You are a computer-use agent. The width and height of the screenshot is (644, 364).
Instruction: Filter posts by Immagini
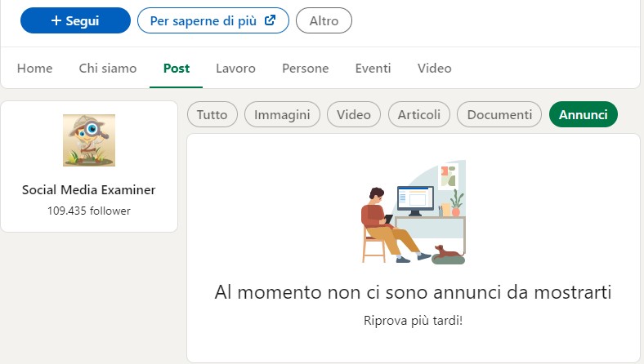pyautogui.click(x=282, y=115)
